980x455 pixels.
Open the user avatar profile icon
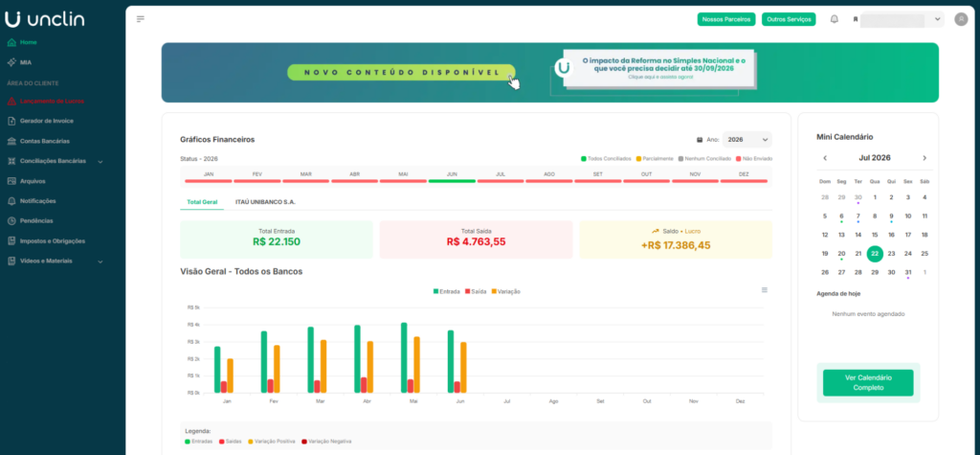click(x=961, y=19)
